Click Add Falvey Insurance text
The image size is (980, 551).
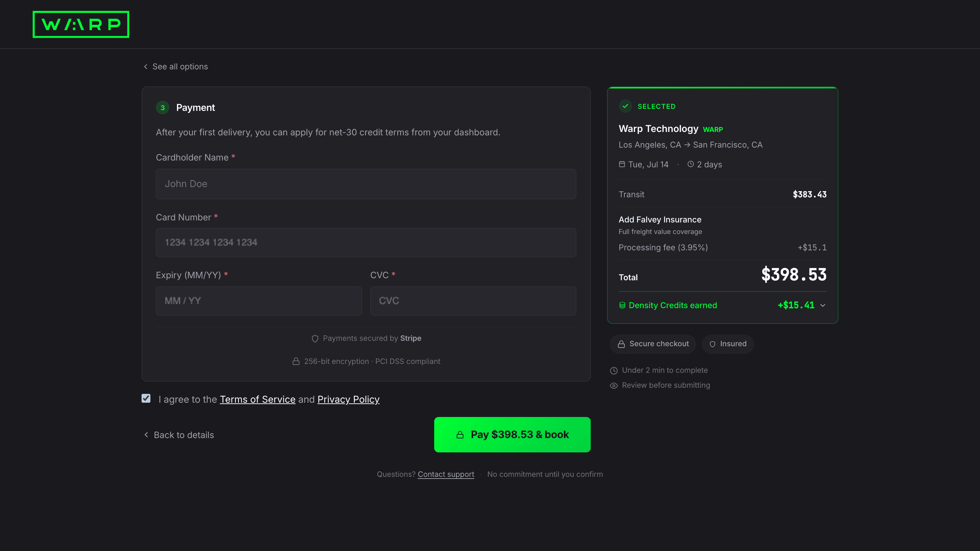[x=660, y=219]
